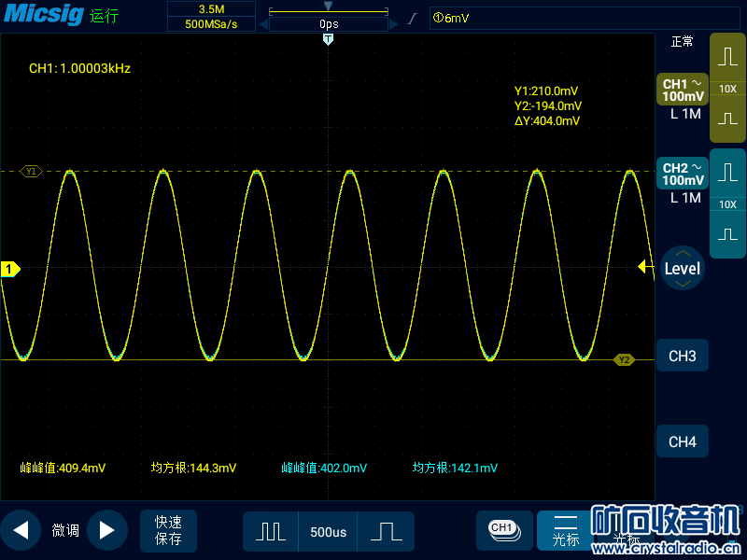Click the rising edge trigger slope icon
The height and width of the screenshot is (560, 747).
[412, 18]
